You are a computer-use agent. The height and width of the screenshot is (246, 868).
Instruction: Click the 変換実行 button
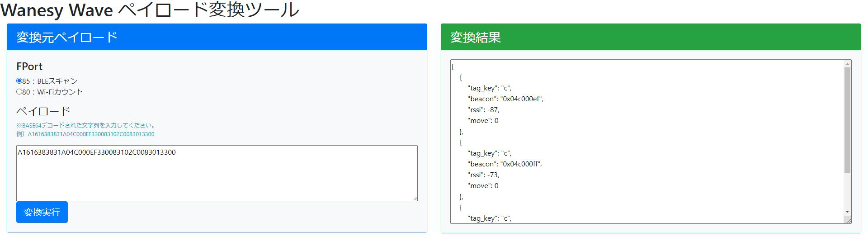coord(42,212)
